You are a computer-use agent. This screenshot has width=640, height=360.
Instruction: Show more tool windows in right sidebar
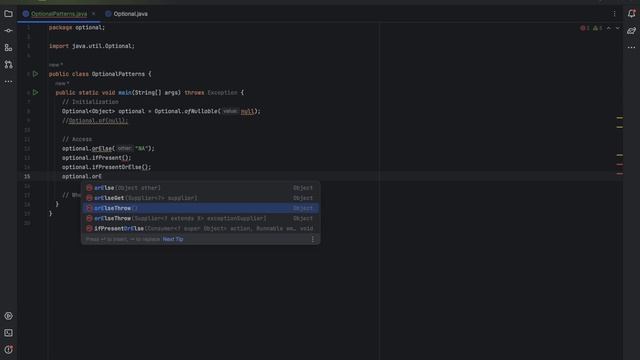coord(631,47)
